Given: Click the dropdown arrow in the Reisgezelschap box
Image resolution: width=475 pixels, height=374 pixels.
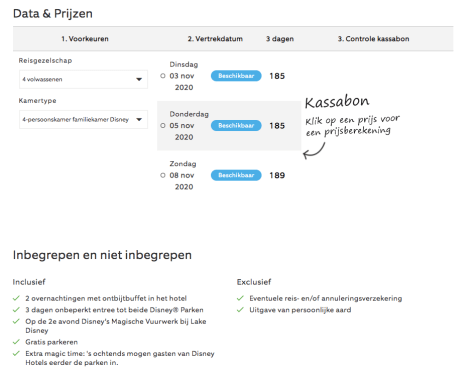Looking at the screenshot, I should pyautogui.click(x=139, y=79).
